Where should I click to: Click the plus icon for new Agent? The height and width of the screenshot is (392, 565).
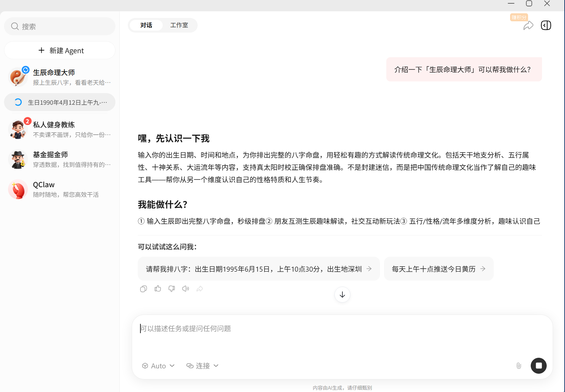(42, 50)
